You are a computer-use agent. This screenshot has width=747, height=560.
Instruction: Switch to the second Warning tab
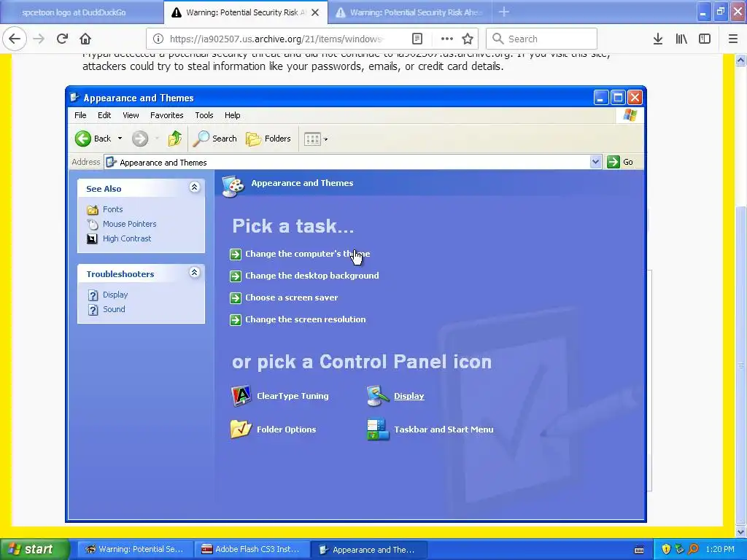(x=411, y=12)
